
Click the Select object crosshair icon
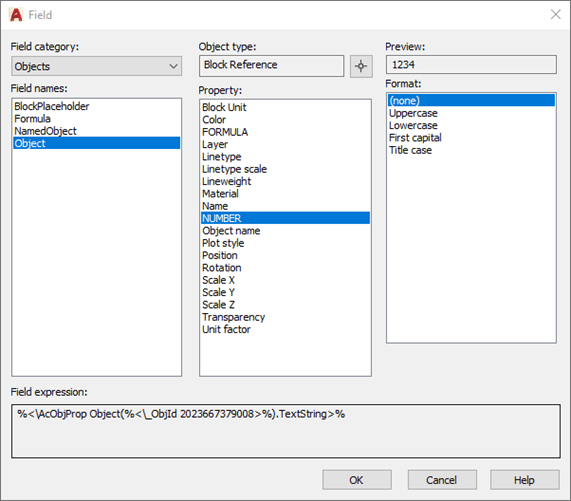point(361,66)
